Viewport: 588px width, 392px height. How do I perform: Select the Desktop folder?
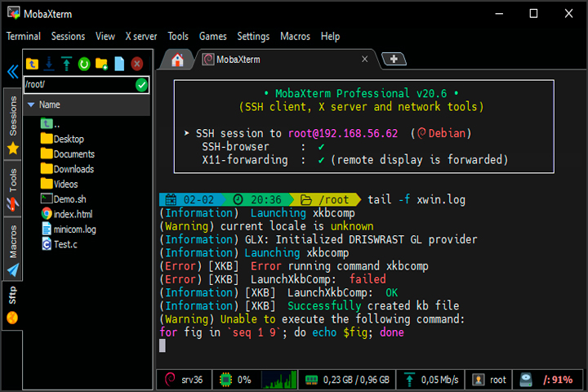(x=62, y=139)
